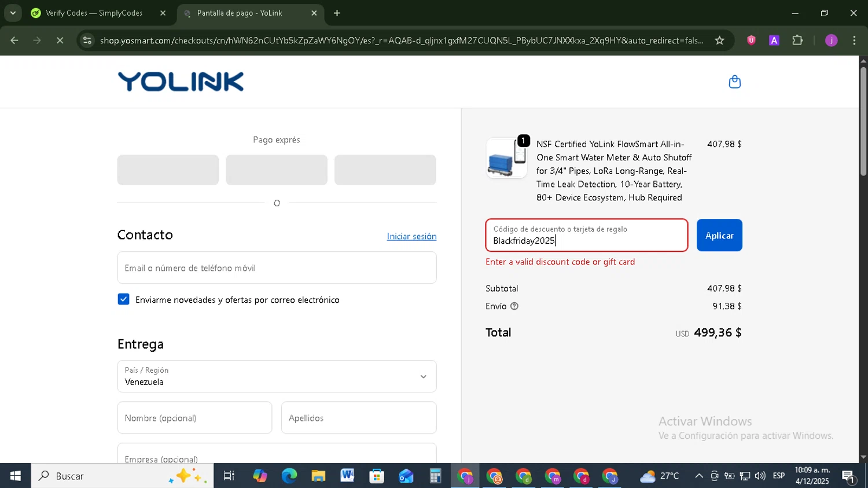This screenshot has width=868, height=488.
Task: Open Microsoft Word from the taskbar
Action: point(347,476)
